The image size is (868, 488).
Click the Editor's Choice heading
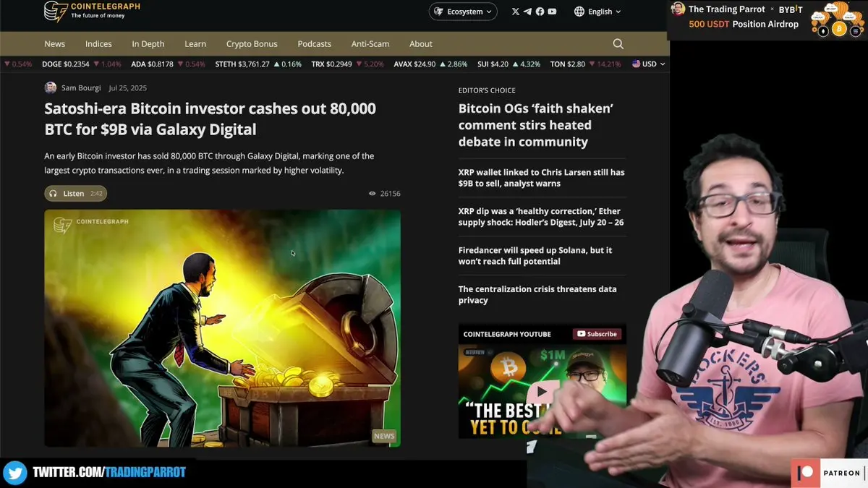(487, 90)
